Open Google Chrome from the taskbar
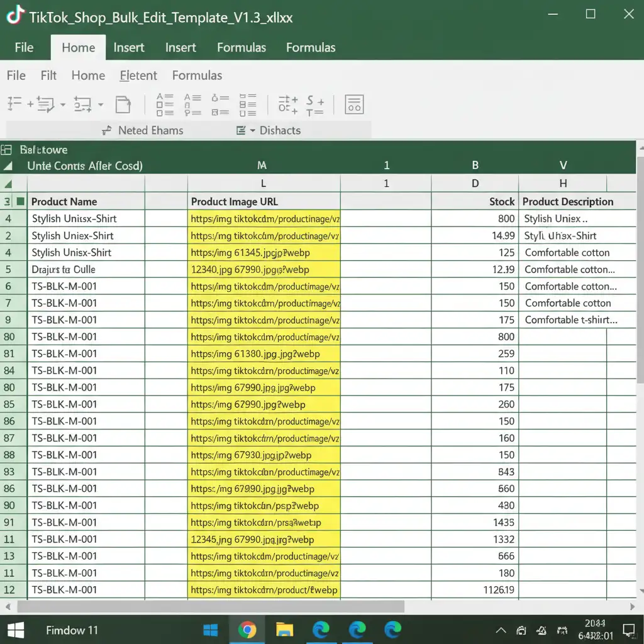Viewport: 644px width, 644px height. point(247,630)
